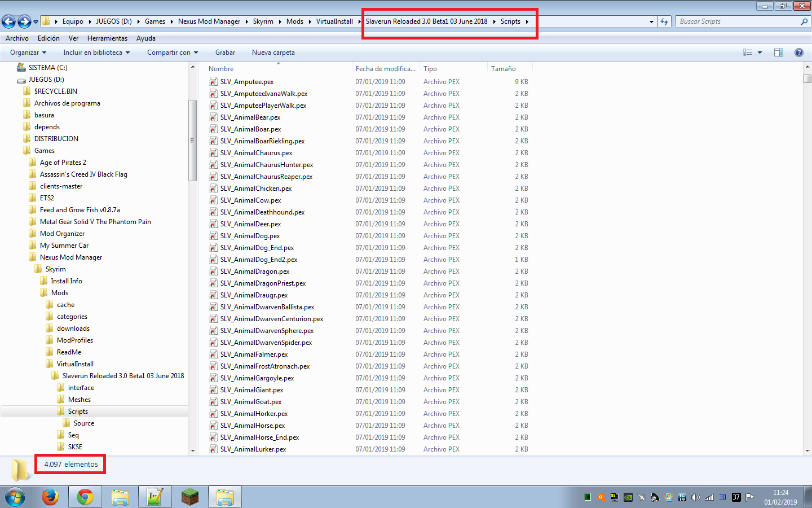Viewport: 812px width, 508px height.
Task: Expand the arrow after Skyrim in address bar
Action: click(280, 21)
